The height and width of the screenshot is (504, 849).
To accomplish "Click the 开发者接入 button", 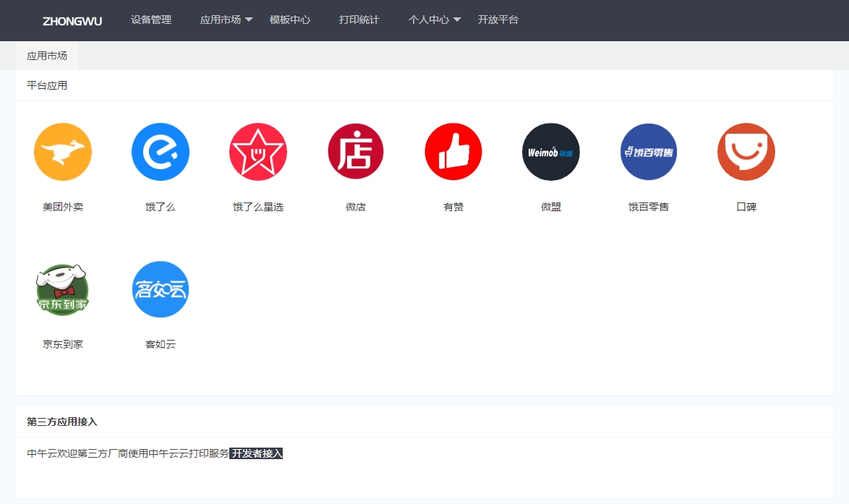I will [256, 453].
